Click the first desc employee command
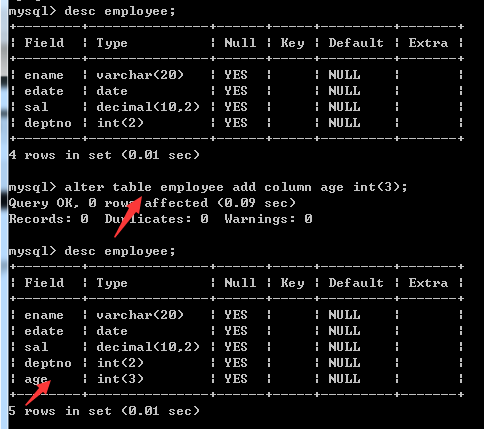Viewport: 484px width, 429px height. [92, 11]
